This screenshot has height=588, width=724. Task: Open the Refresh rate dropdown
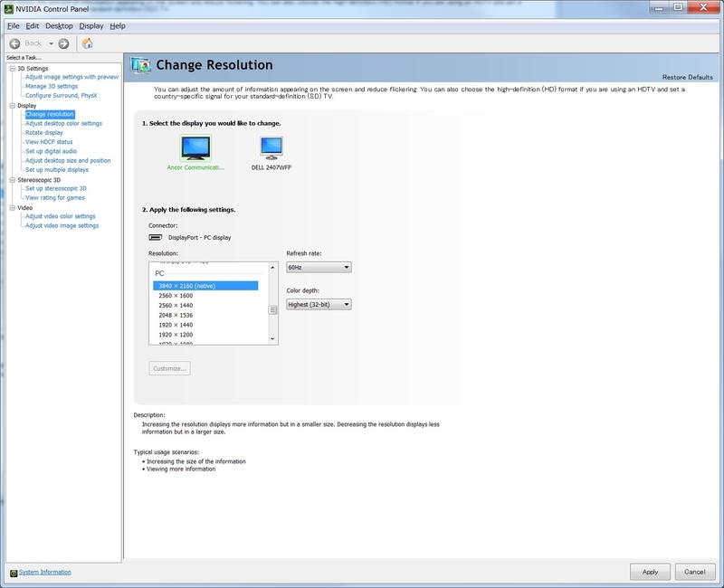point(319,267)
